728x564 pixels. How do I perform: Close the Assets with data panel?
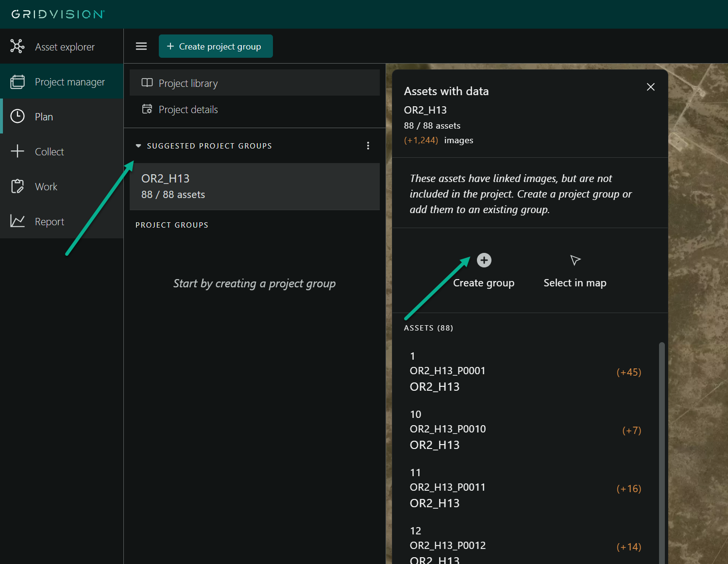651,87
